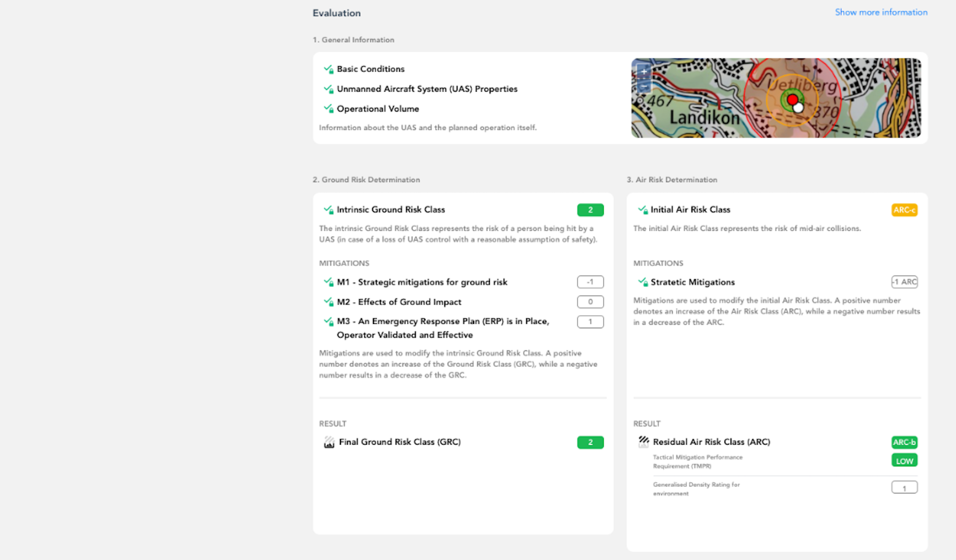Click the UAS Properties checkmark-lock icon
The image size is (956, 560).
[x=328, y=89]
